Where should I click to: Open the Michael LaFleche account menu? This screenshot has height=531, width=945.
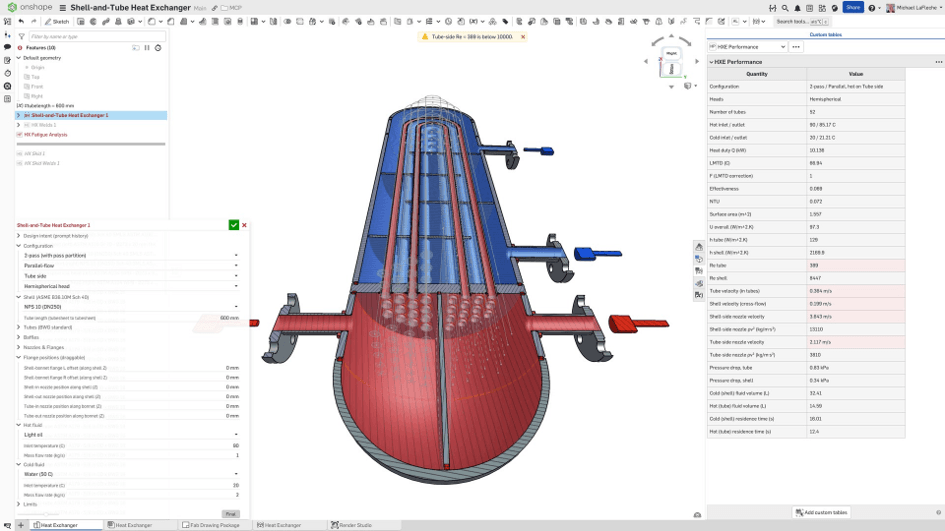pos(914,8)
